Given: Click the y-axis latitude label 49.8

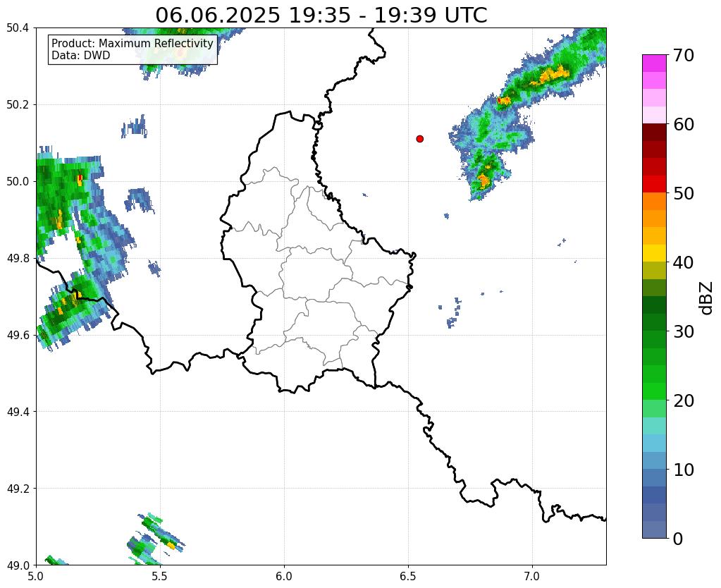Looking at the screenshot, I should coord(18,258).
